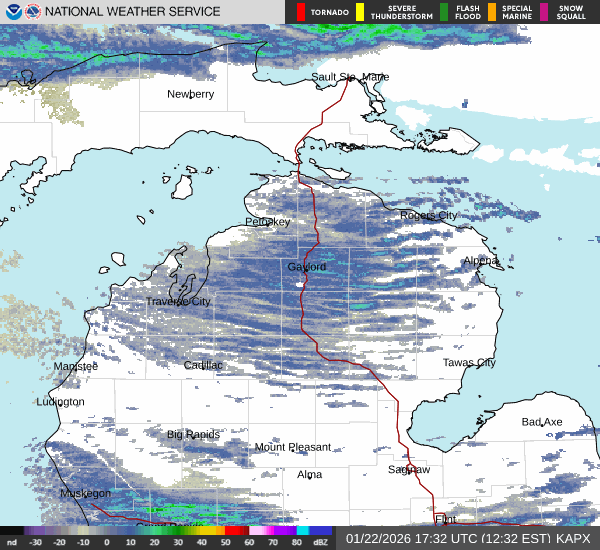Click the orange Special Marine legend swatch

coord(492,12)
